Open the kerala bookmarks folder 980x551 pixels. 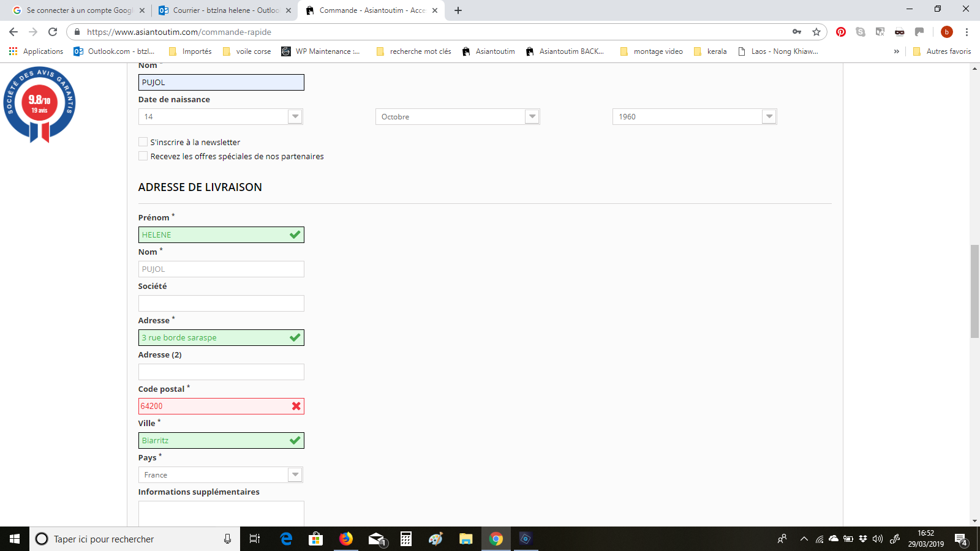coord(710,51)
